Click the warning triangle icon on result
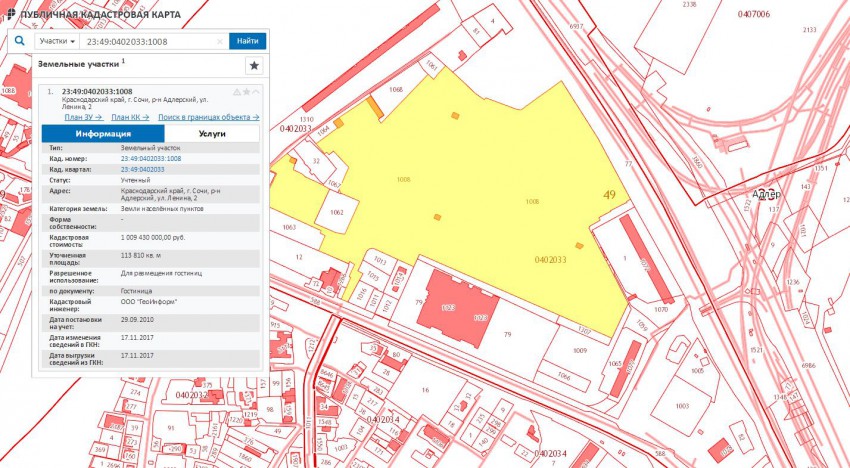Screen dimensions: 850x468 tap(237, 92)
